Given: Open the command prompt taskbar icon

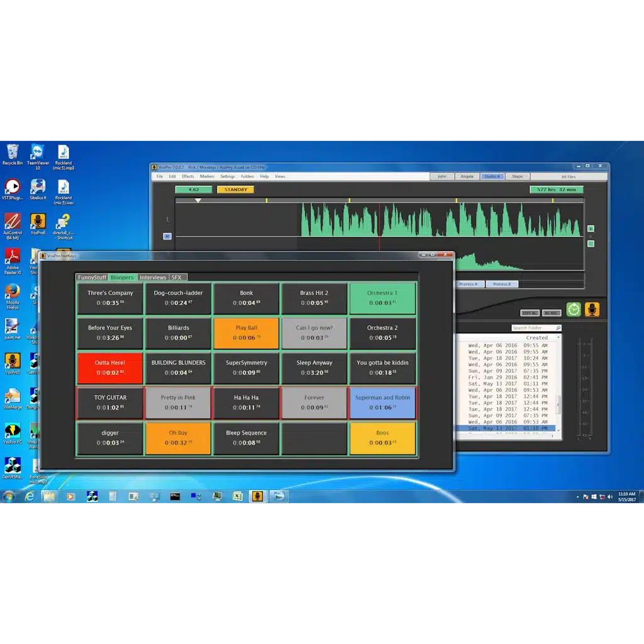Looking at the screenshot, I should point(175,496).
